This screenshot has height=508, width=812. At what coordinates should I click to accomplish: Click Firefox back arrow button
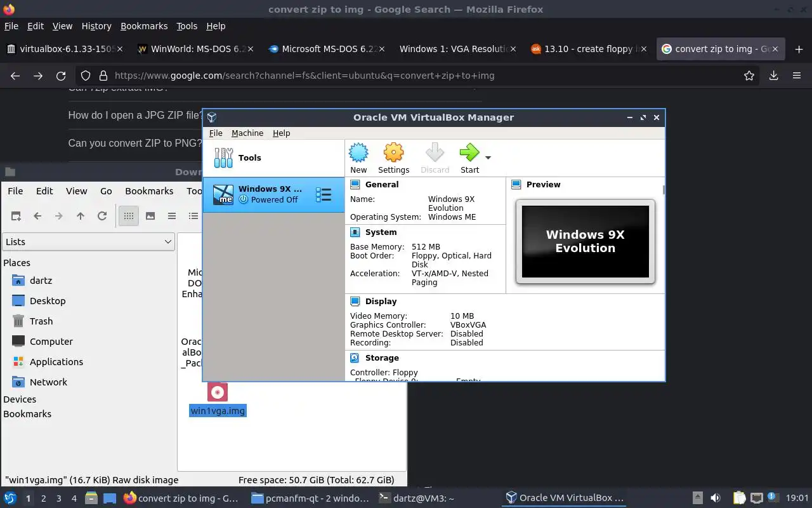(x=15, y=76)
